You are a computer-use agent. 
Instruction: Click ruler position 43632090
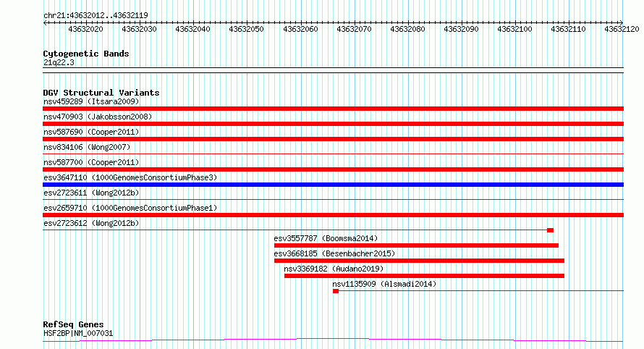461,29
